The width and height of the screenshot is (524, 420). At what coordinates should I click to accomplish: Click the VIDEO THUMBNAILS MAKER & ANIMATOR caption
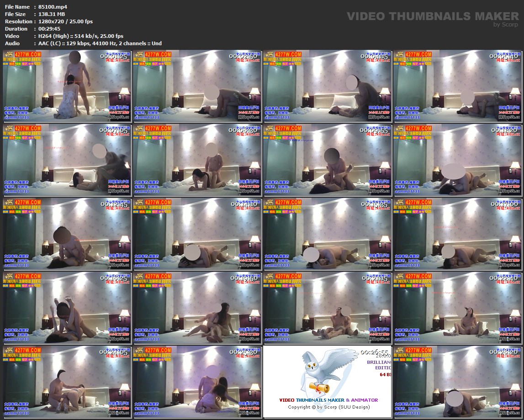[329, 400]
